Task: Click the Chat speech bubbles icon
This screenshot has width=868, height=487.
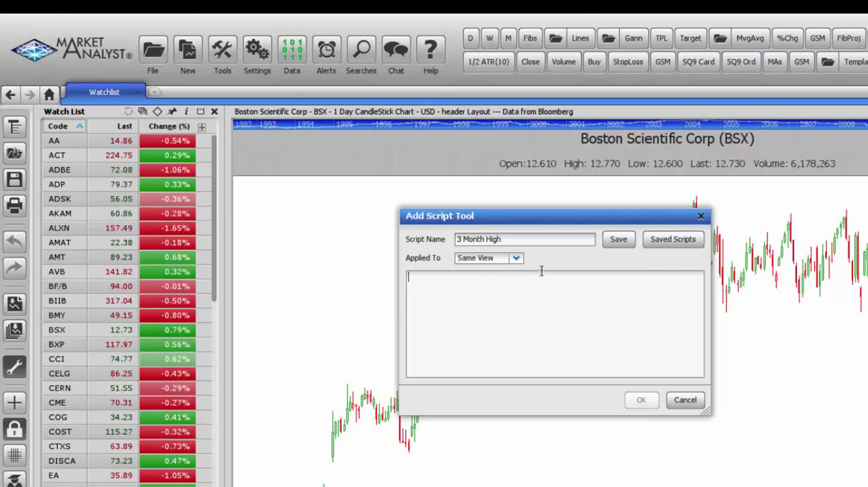Action: point(396,50)
